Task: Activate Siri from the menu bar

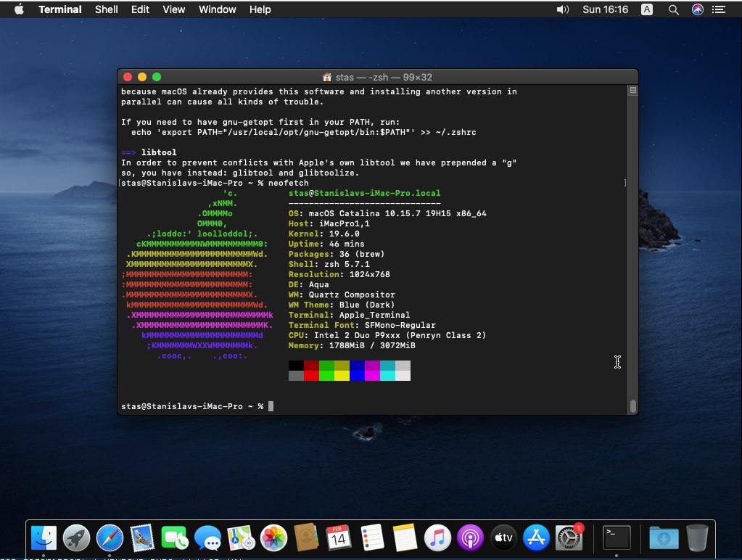Action: click(698, 9)
